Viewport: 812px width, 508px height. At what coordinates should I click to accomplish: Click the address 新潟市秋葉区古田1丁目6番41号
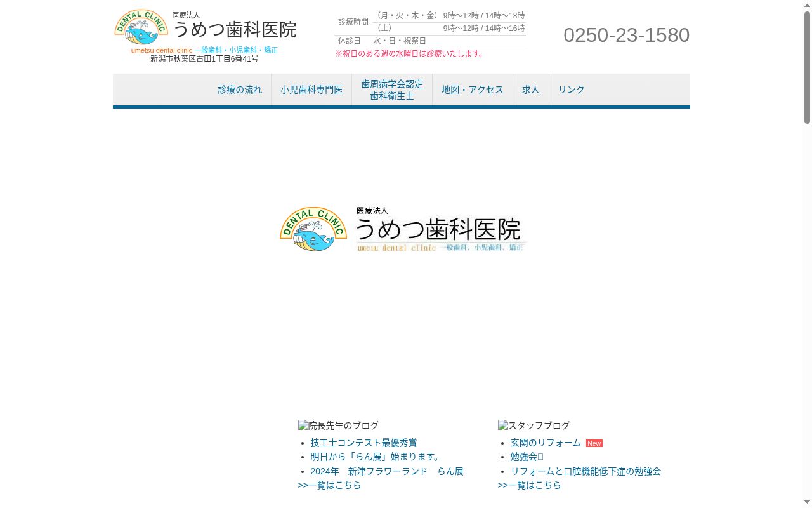coord(204,58)
